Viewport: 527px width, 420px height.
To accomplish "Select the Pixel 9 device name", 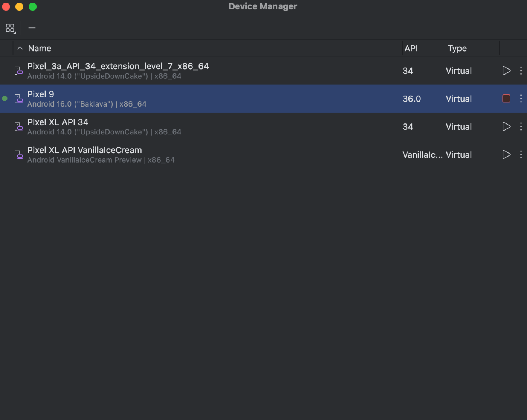I will point(41,94).
